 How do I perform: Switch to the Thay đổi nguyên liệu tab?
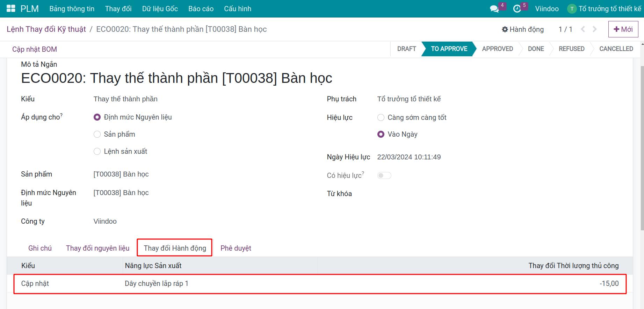98,248
